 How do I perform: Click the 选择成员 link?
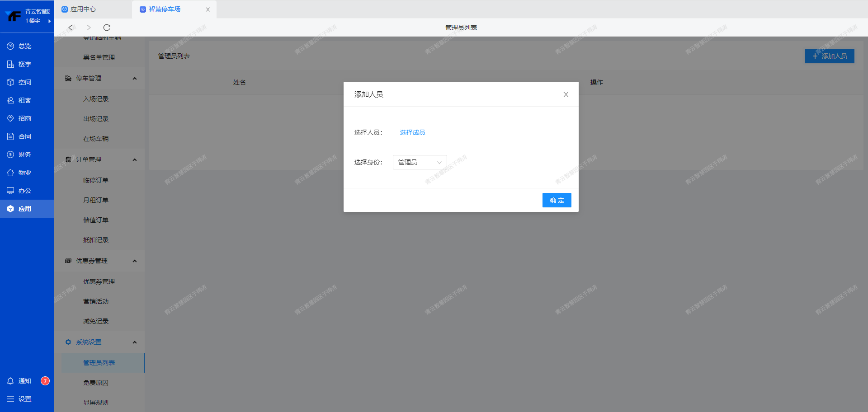point(412,132)
